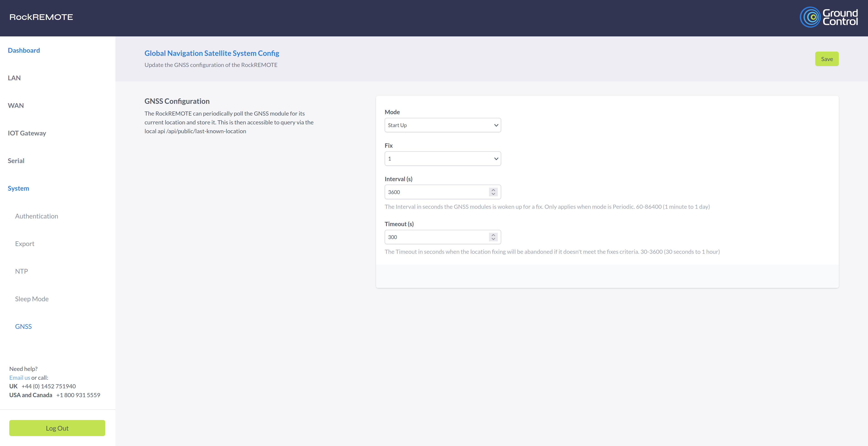Click the Email us link

(19, 378)
